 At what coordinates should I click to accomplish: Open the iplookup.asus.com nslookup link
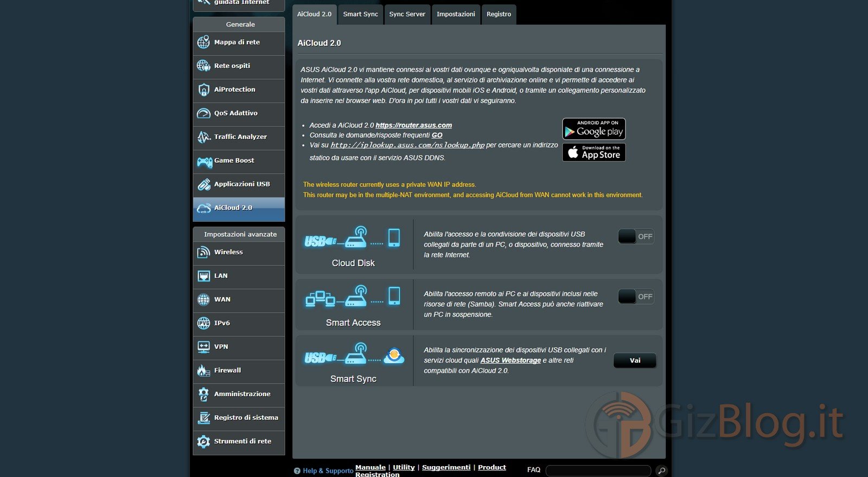407,145
